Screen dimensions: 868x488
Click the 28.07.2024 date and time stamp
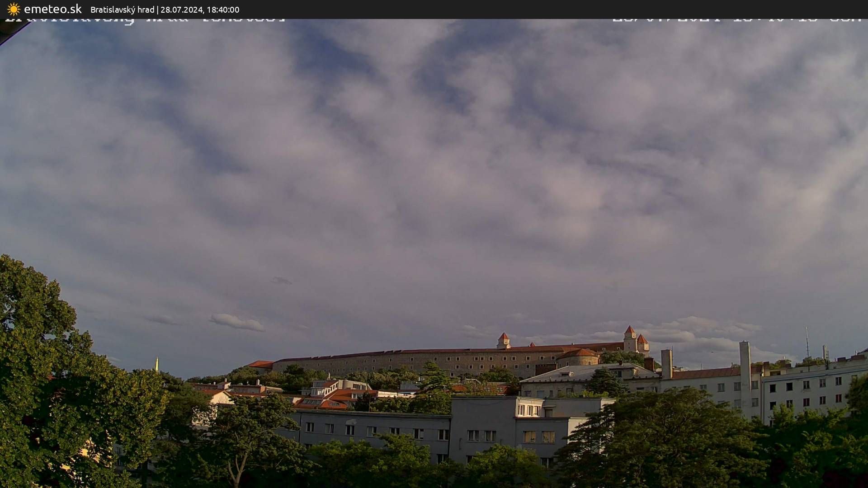click(x=200, y=9)
